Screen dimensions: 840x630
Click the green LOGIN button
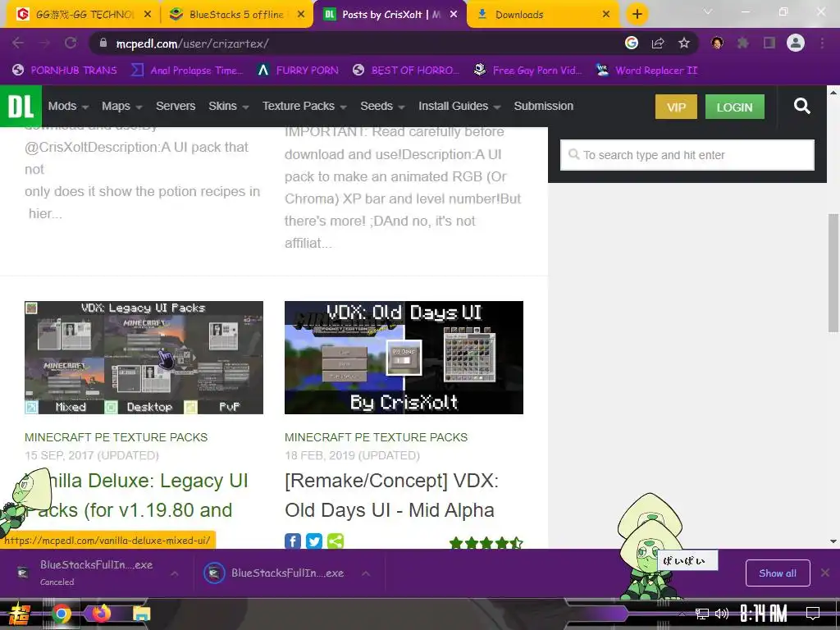click(734, 107)
